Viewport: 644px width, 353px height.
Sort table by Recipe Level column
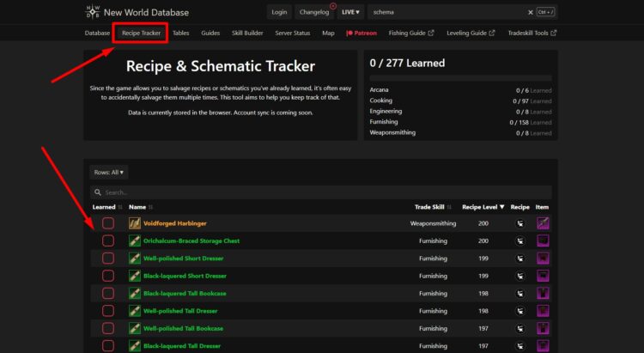click(483, 207)
